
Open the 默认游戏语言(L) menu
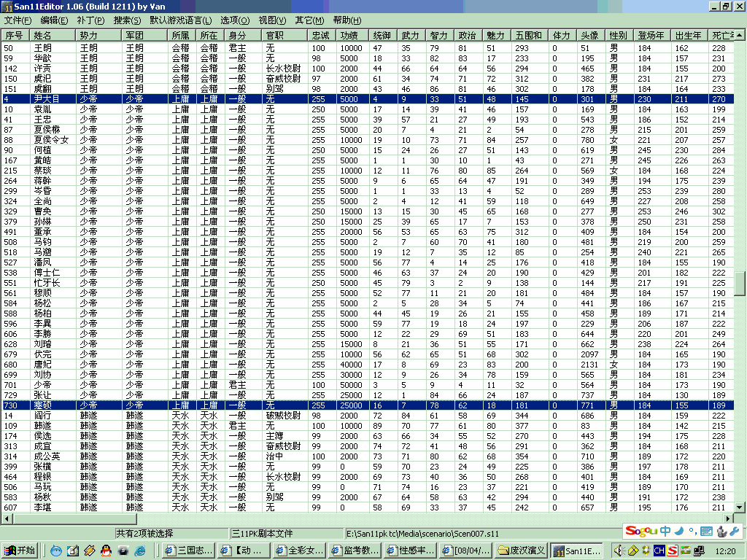(181, 20)
